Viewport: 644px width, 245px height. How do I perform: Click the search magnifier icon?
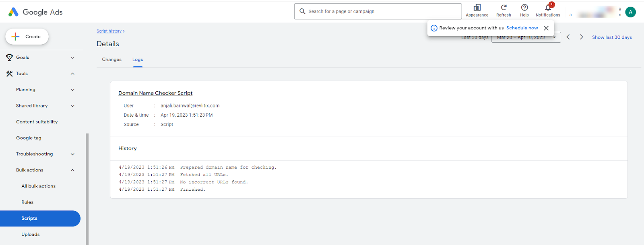pos(303,11)
